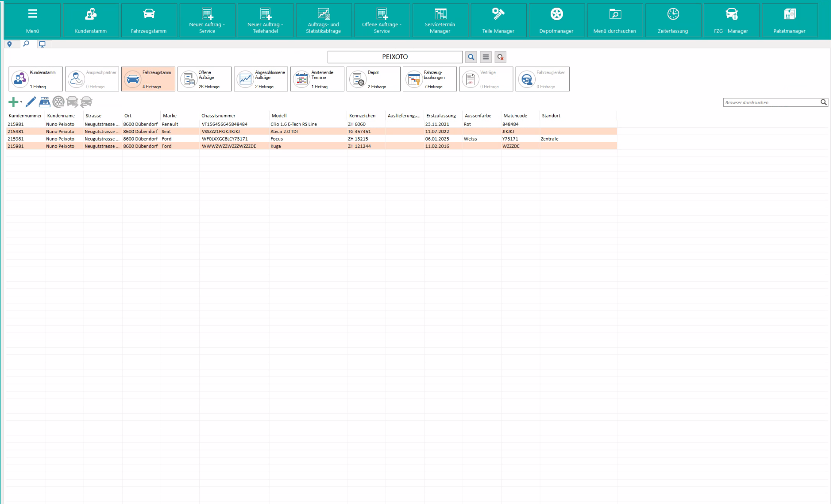Open the Teile Manager

tap(498, 20)
